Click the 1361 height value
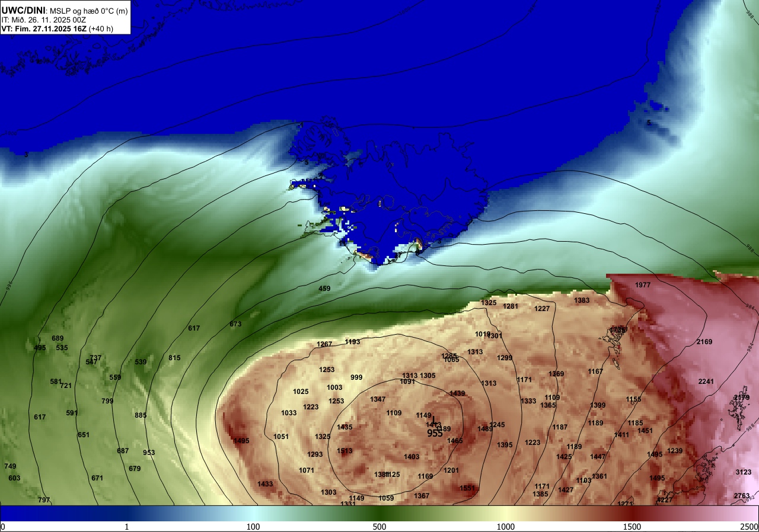The image size is (759, 532). point(599,476)
